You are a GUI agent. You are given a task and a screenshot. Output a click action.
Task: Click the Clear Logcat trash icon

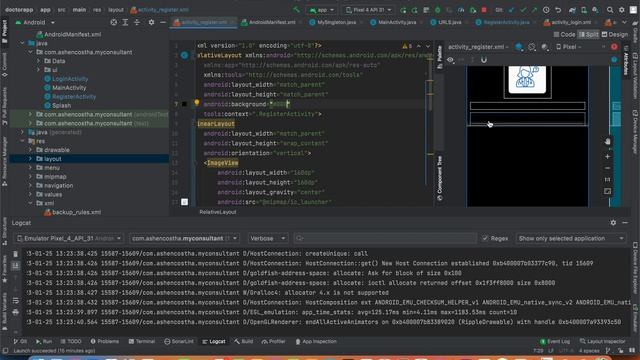click(16, 254)
